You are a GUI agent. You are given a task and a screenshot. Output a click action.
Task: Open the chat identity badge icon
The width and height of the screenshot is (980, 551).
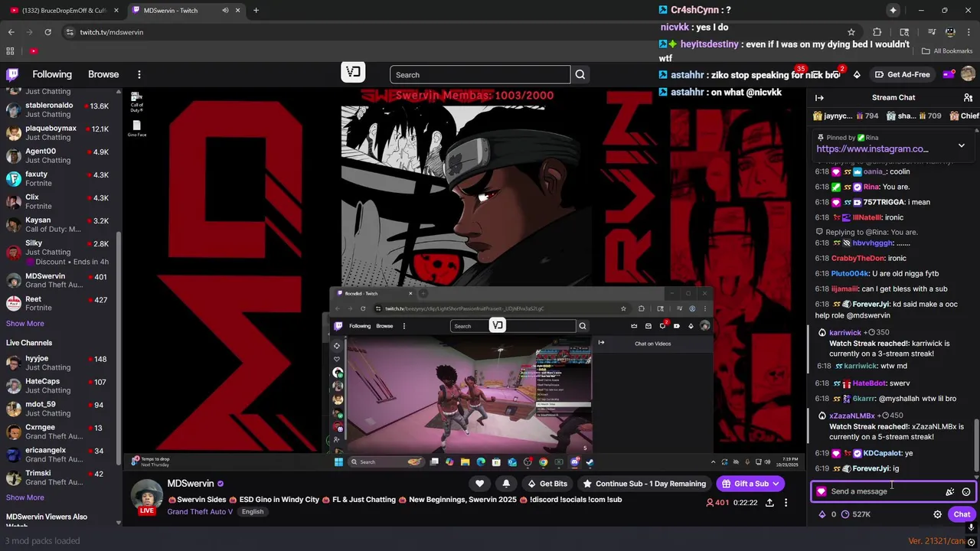click(822, 492)
